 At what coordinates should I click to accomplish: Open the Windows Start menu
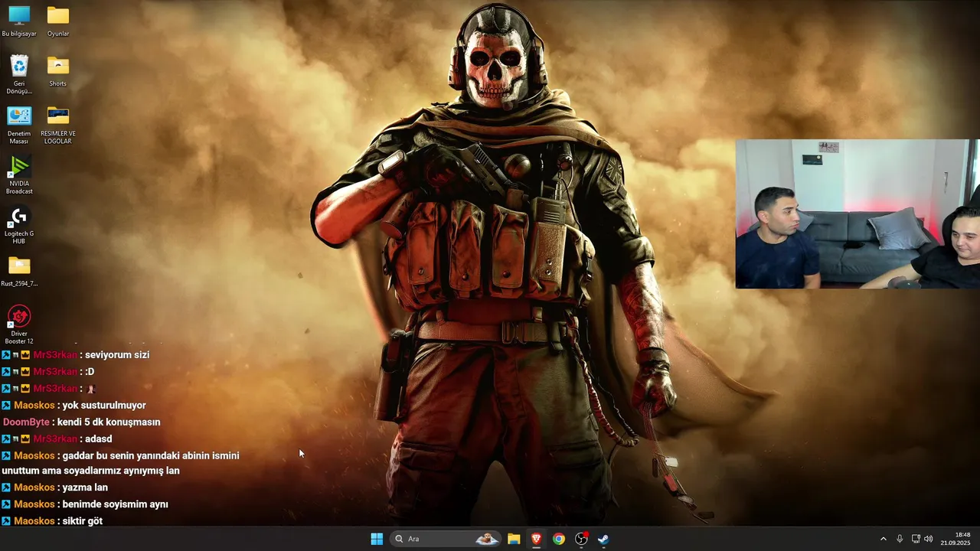tap(377, 539)
